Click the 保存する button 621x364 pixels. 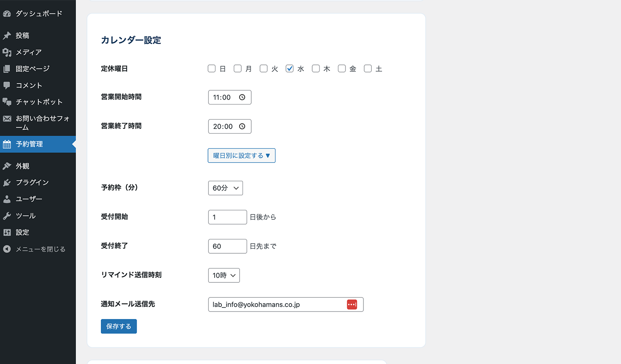[119, 327]
